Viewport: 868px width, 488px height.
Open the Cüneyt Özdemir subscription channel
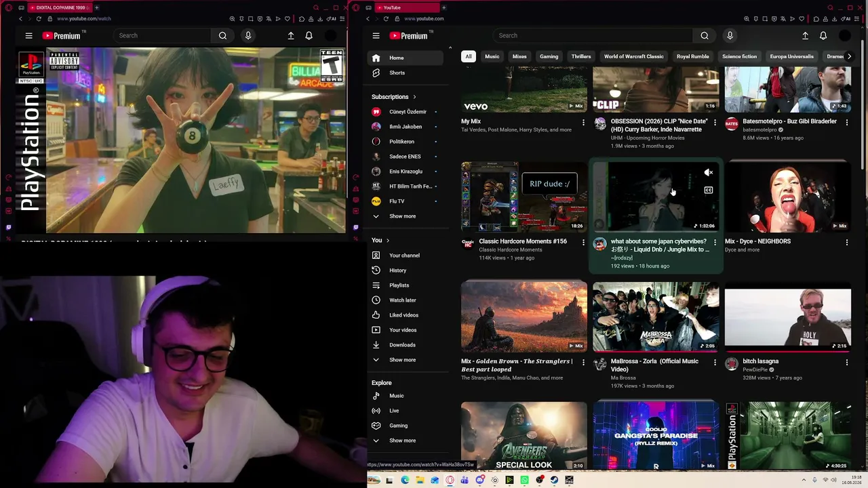click(406, 112)
